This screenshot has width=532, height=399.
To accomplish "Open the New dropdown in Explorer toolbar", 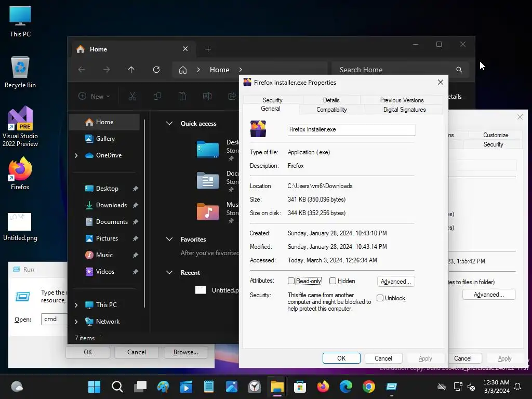I will coord(95,96).
